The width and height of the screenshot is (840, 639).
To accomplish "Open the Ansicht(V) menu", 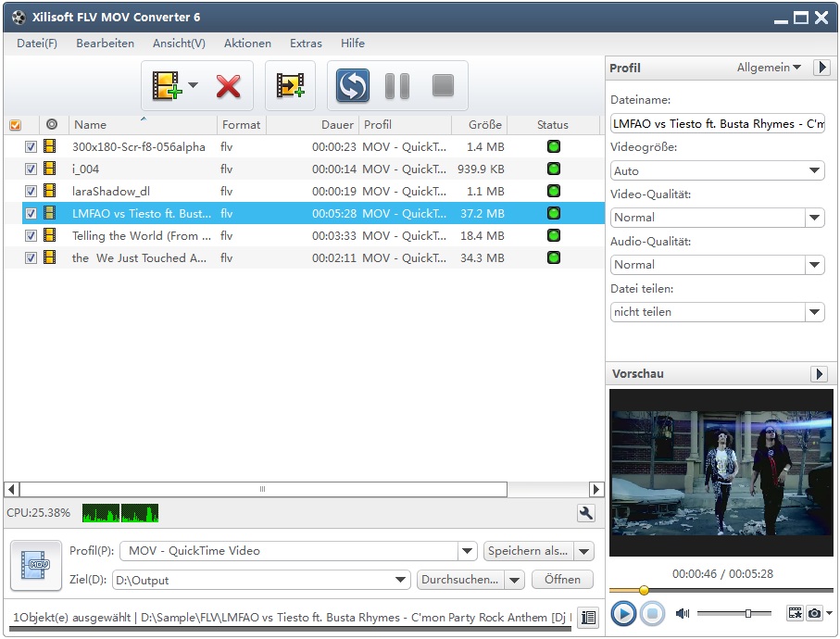I will click(179, 44).
